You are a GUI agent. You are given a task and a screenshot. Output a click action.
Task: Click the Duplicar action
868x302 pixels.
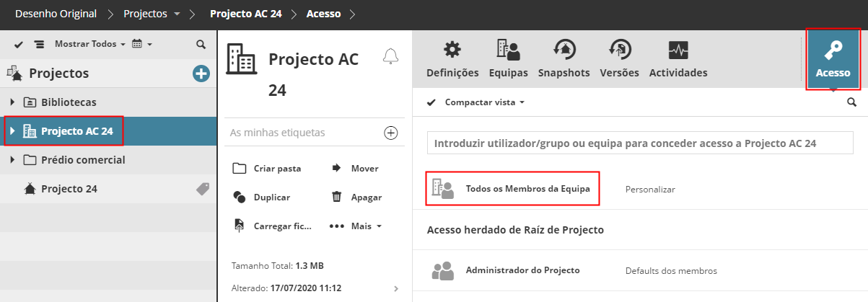[x=262, y=197]
